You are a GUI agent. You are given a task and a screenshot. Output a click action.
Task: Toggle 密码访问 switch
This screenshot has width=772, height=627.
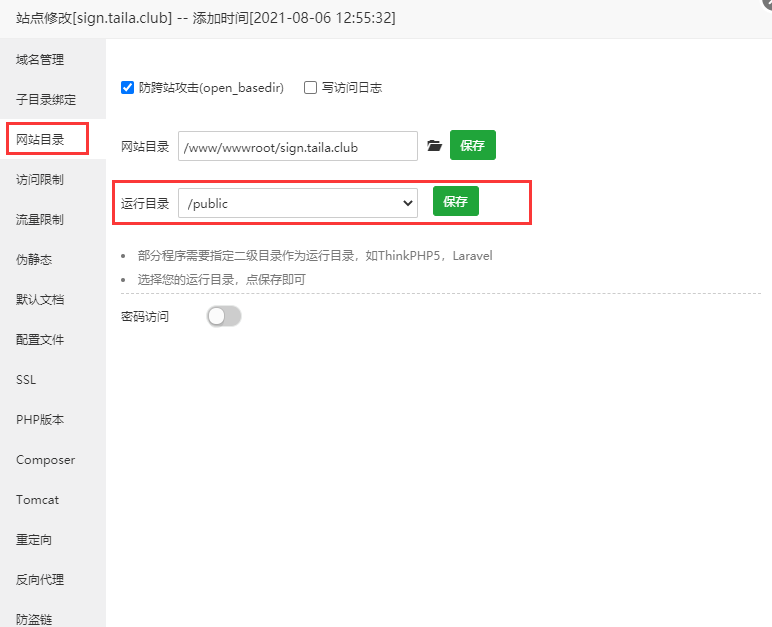224,316
